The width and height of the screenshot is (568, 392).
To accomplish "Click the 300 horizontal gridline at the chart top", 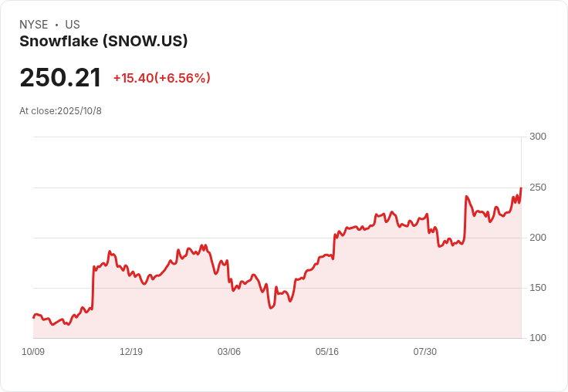I will (x=276, y=137).
